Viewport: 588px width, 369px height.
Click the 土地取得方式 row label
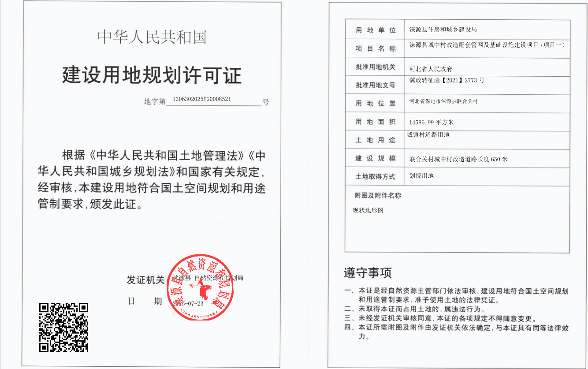375,176
